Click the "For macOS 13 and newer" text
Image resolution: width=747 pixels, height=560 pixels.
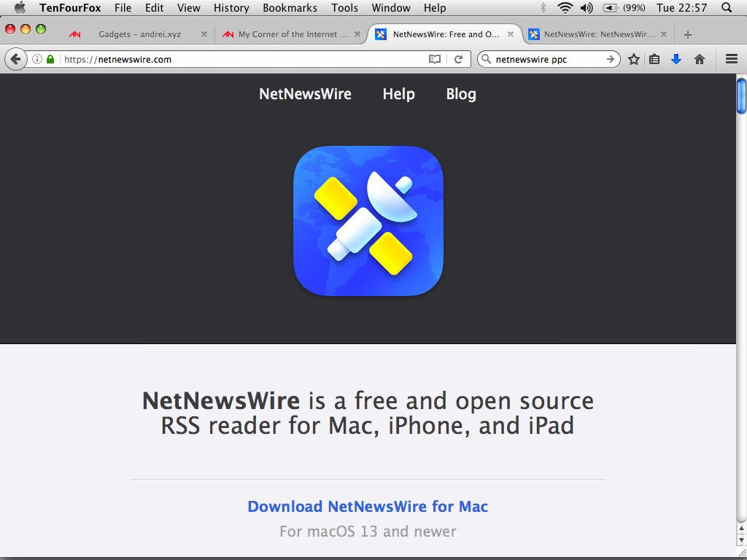click(x=368, y=532)
